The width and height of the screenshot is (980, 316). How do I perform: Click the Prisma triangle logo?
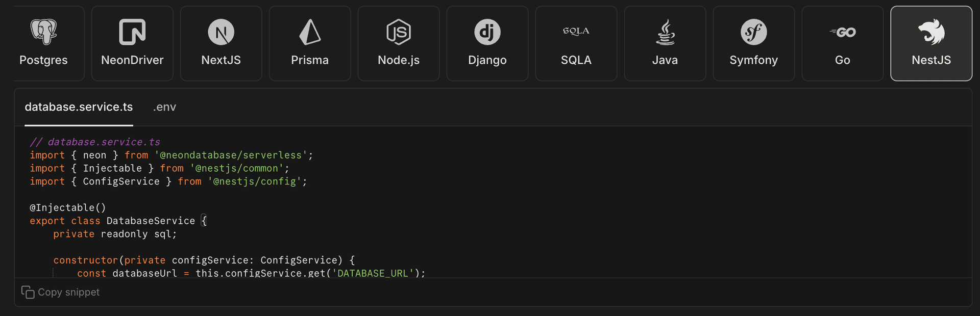(x=310, y=32)
